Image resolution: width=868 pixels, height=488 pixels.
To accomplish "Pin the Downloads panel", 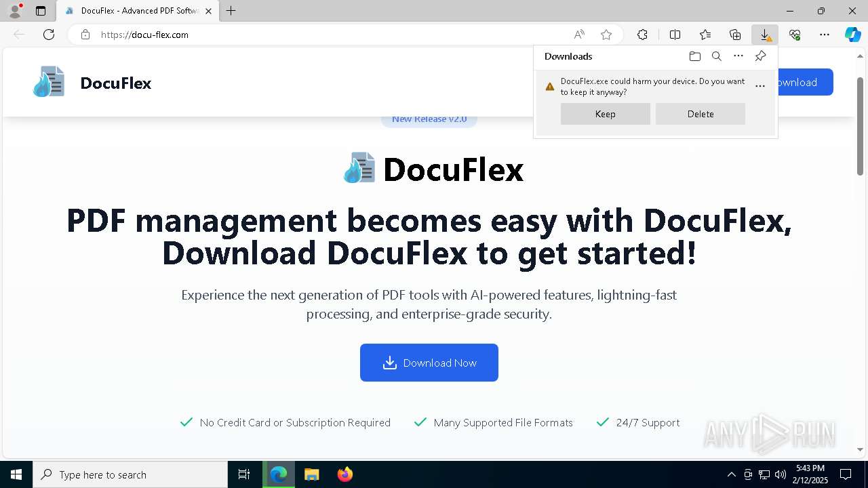I will click(760, 56).
